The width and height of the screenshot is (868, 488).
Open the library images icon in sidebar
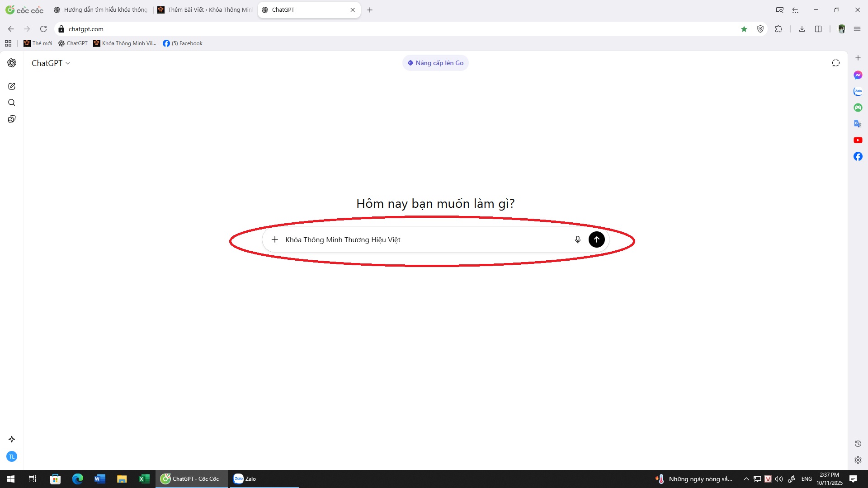[12, 119]
